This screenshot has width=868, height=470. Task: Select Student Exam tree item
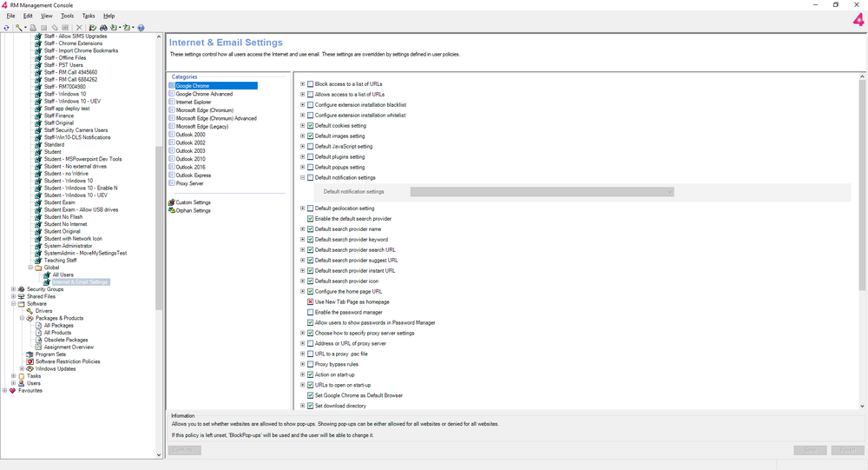59,202
